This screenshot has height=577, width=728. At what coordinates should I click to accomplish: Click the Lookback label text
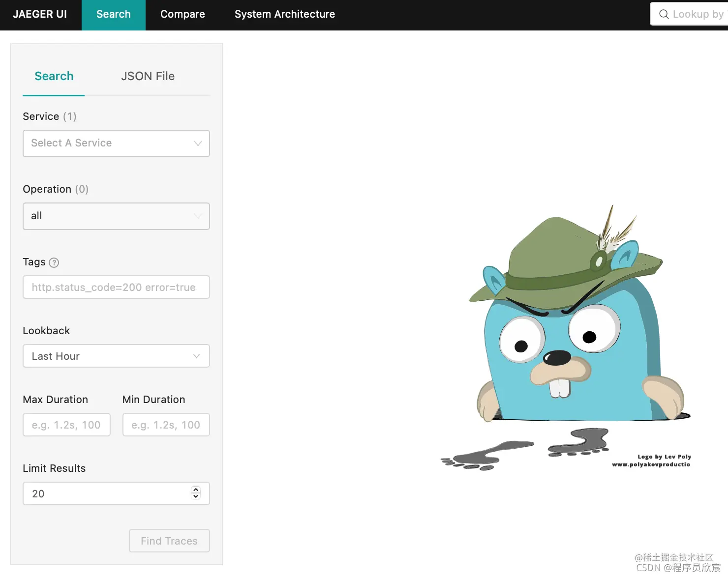click(46, 331)
